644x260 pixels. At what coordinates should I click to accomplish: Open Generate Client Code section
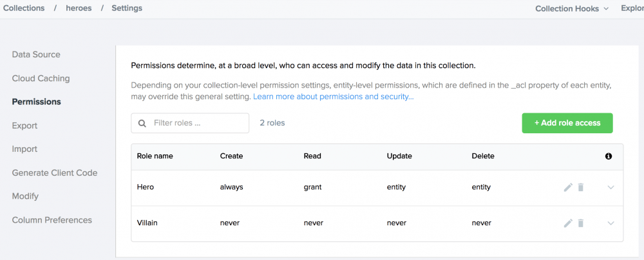tap(55, 172)
